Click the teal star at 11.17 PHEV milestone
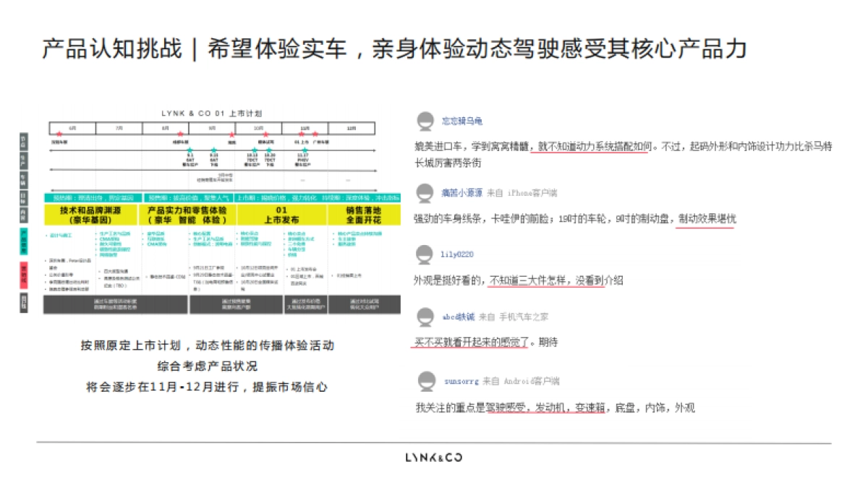This screenshot has width=868, height=488. coord(304,150)
